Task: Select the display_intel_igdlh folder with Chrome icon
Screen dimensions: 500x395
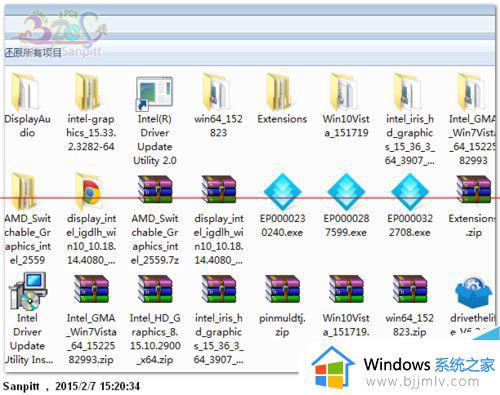Action: pyautogui.click(x=88, y=190)
